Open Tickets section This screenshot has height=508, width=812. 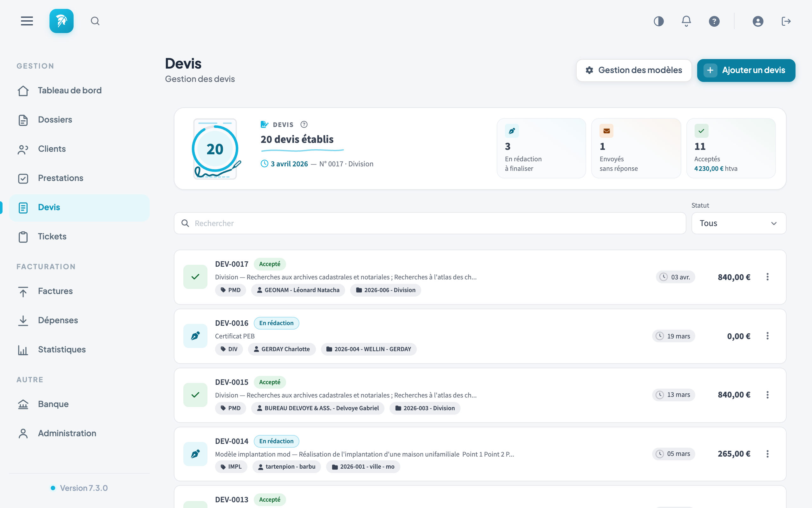[x=79, y=237]
